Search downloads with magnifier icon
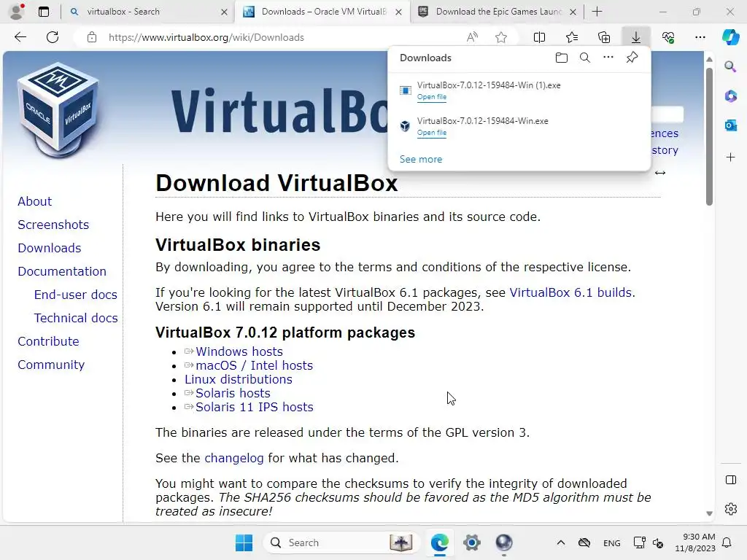The height and width of the screenshot is (560, 747). (x=585, y=58)
